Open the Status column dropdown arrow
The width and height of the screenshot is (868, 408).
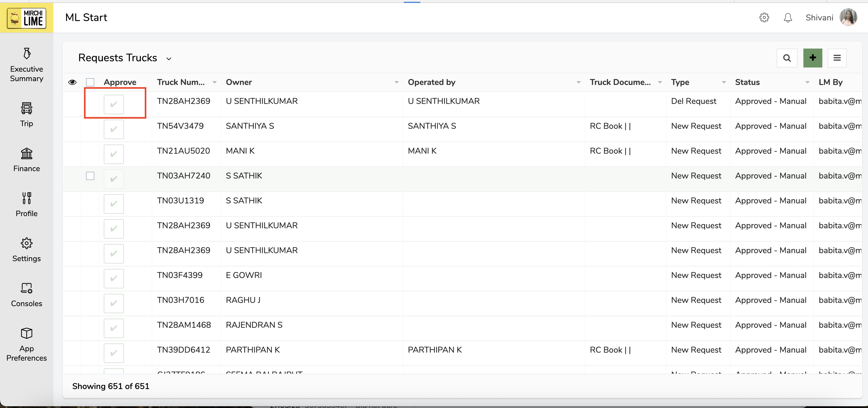[x=807, y=82]
